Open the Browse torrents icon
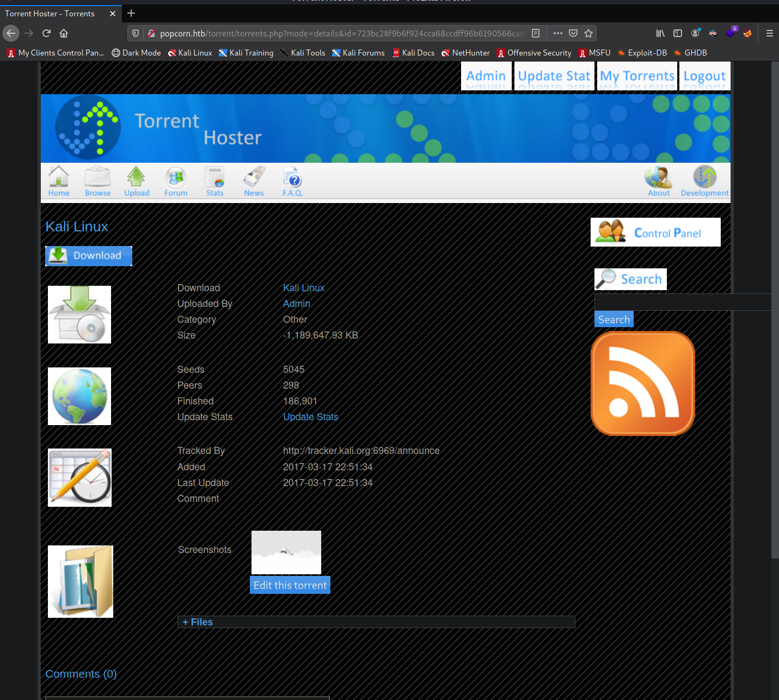Screen dimensions: 779x700 (97, 181)
